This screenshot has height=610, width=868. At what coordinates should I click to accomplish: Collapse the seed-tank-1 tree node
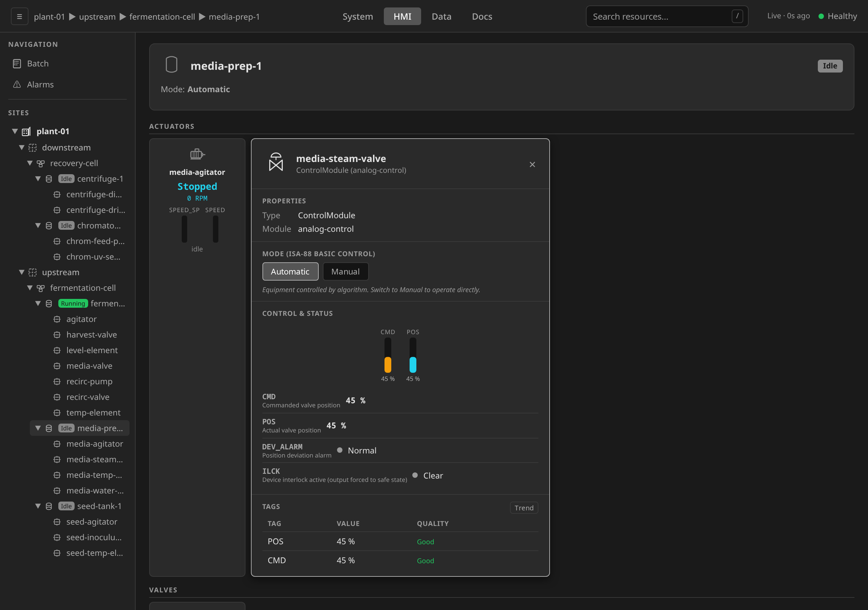pyautogui.click(x=38, y=506)
